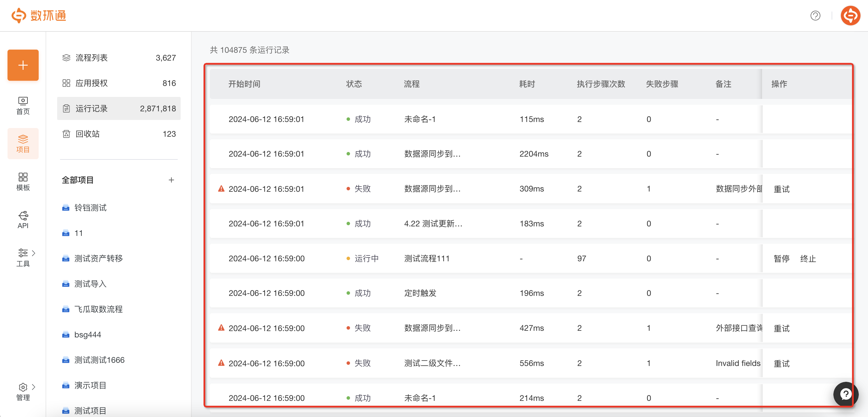
Task: Click remark 外部接口查询
Action: (739, 328)
